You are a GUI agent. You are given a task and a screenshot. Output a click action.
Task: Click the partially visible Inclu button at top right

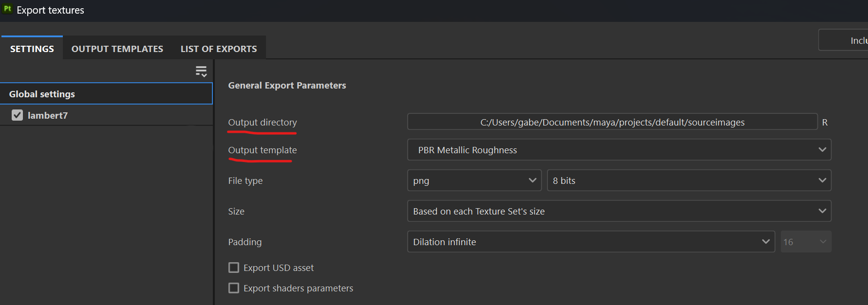click(843, 40)
